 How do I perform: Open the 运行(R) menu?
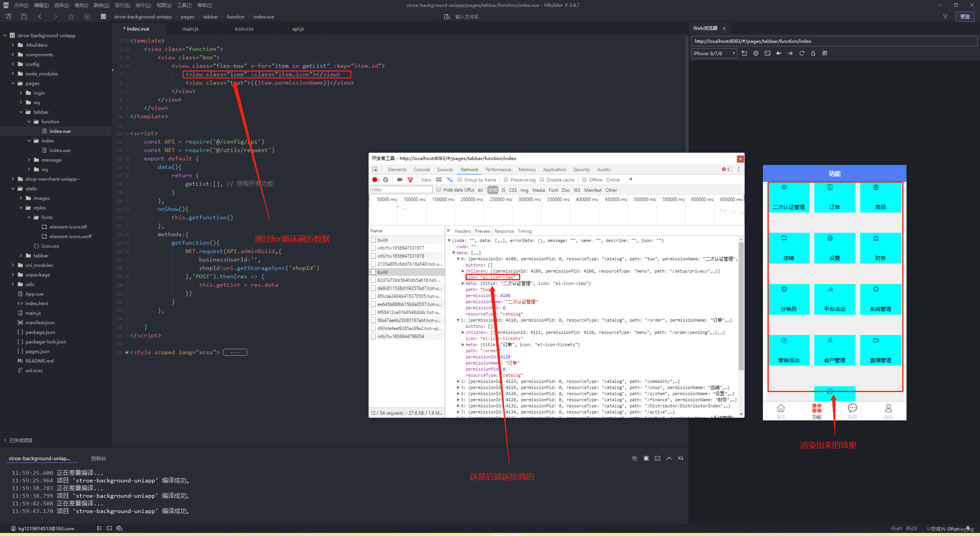point(122,5)
